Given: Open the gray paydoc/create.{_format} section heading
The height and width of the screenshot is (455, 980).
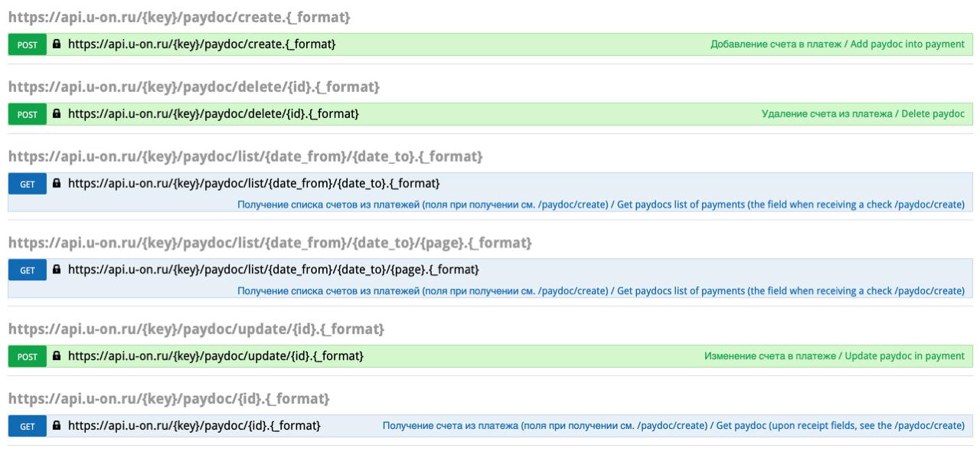Looking at the screenshot, I should (179, 17).
